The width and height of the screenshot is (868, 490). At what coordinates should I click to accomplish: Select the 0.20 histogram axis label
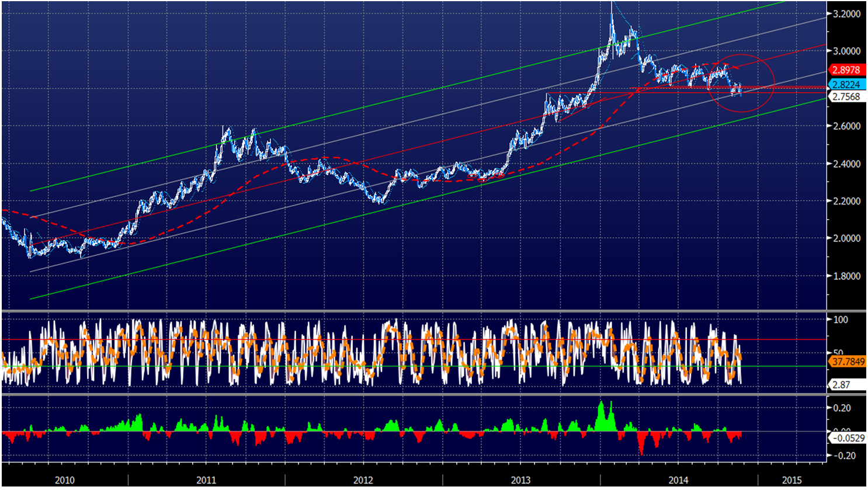coord(842,408)
